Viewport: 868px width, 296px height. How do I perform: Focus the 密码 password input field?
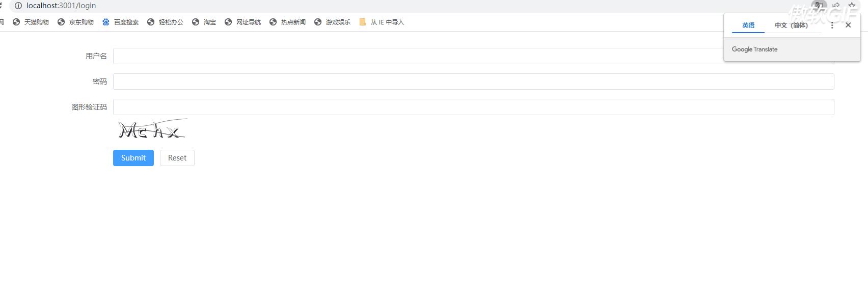474,82
